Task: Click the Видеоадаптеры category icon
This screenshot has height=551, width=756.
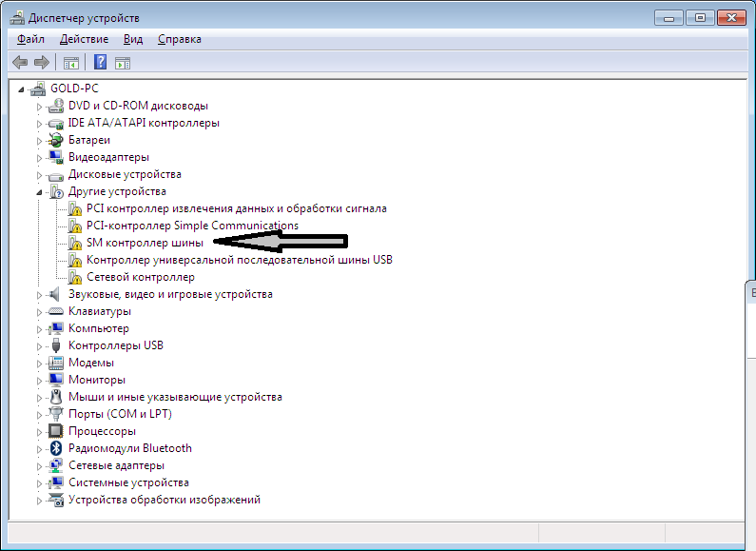Action: [56, 157]
